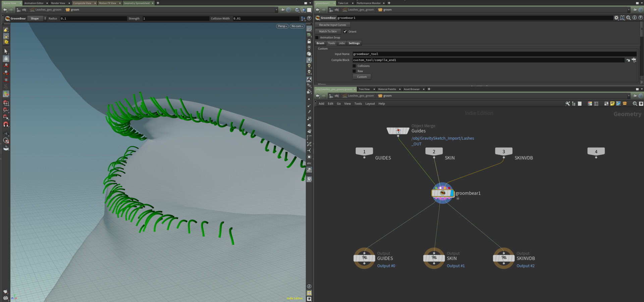Click the select arrow tool in viewport toolbar
Screen dimensions: 644x302
tap(6, 51)
